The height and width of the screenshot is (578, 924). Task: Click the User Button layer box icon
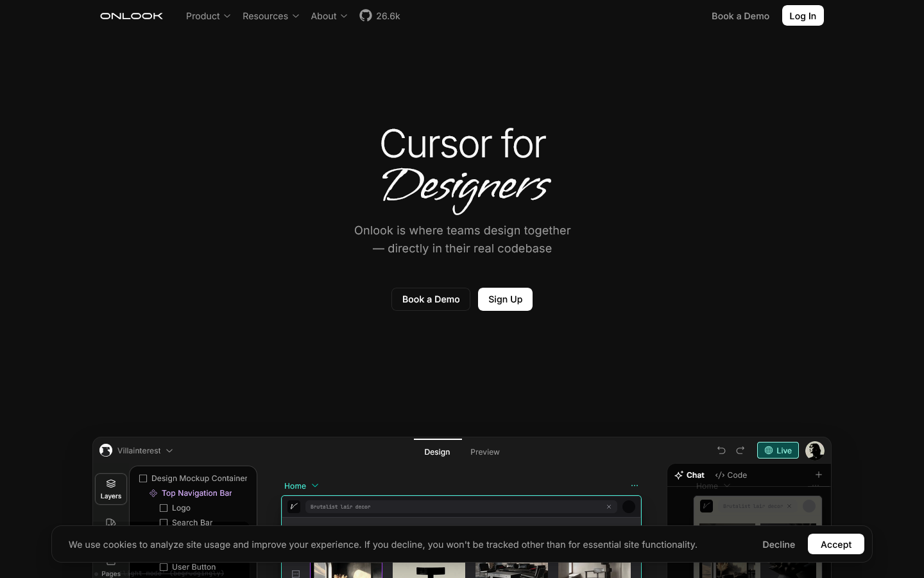(164, 567)
